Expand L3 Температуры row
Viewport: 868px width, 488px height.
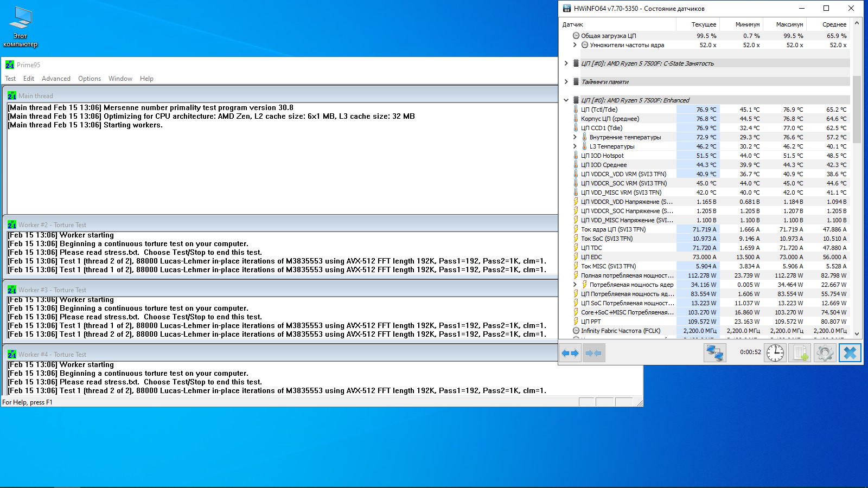[575, 146]
